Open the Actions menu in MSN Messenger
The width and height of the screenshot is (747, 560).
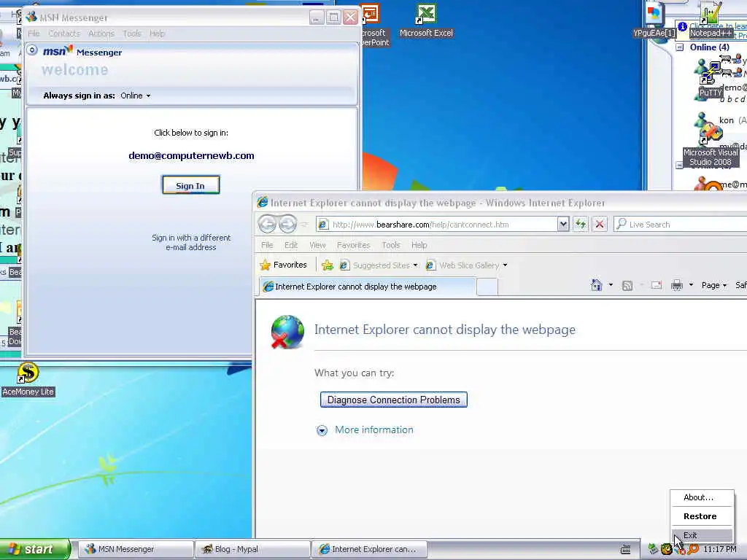click(101, 34)
